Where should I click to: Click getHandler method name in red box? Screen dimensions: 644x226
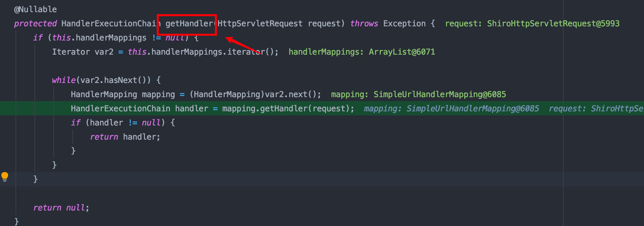point(189,24)
